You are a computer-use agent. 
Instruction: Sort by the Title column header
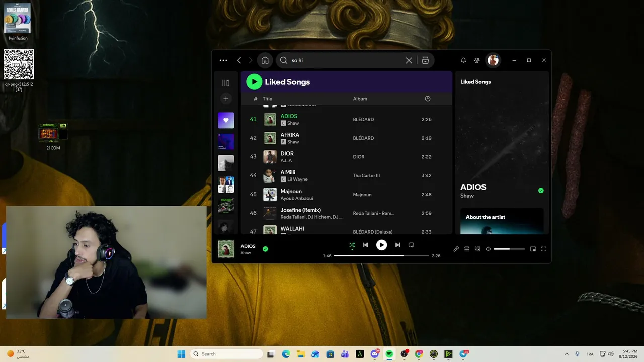(x=267, y=99)
